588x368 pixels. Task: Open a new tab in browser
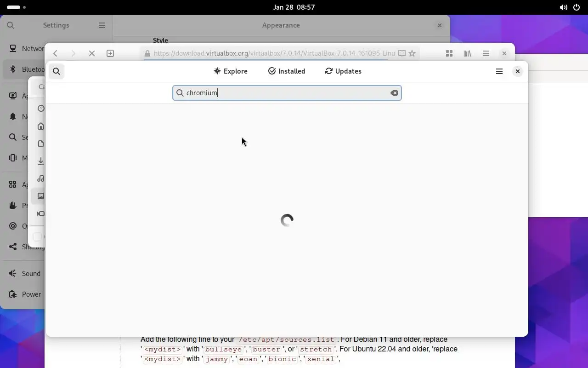pos(110,53)
